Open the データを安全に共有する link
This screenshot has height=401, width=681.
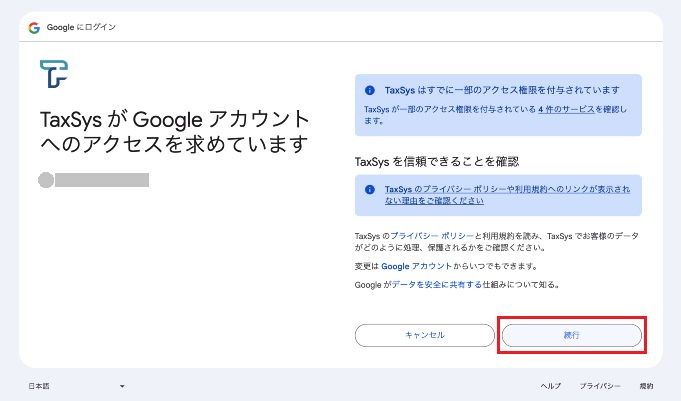coord(437,285)
